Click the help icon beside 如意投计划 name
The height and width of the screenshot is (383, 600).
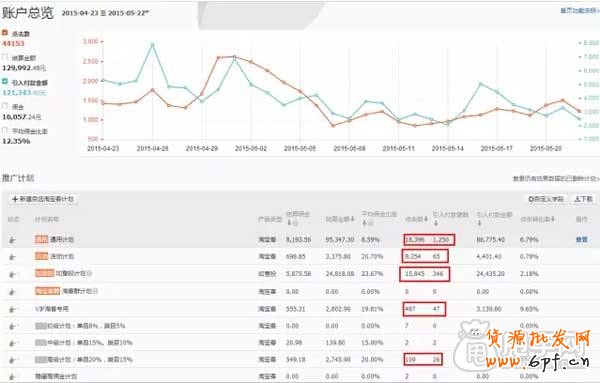89,274
